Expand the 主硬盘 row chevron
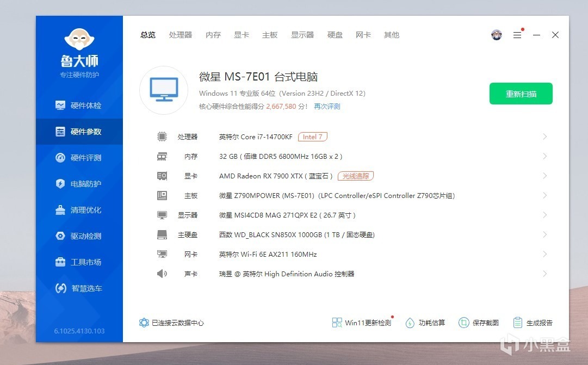This screenshot has width=588, height=365. [x=544, y=234]
